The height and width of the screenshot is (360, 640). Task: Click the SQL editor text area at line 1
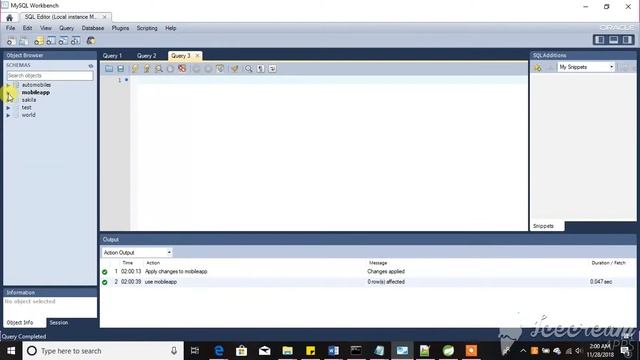pyautogui.click(x=329, y=80)
